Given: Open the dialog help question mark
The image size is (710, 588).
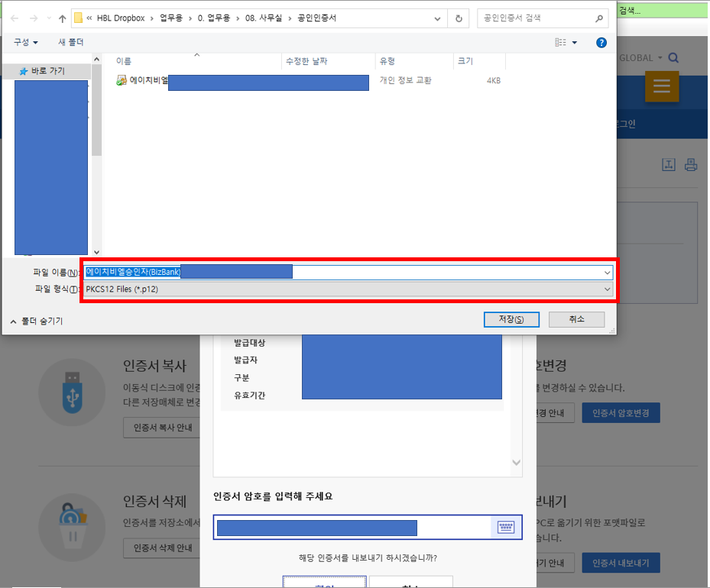Looking at the screenshot, I should 601,42.
